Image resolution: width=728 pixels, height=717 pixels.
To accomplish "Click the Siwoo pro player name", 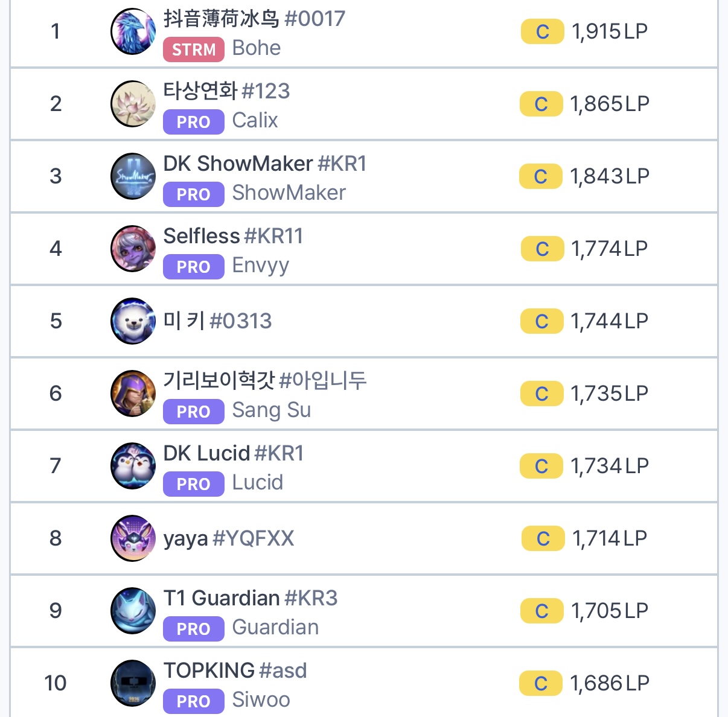I will click(x=261, y=700).
